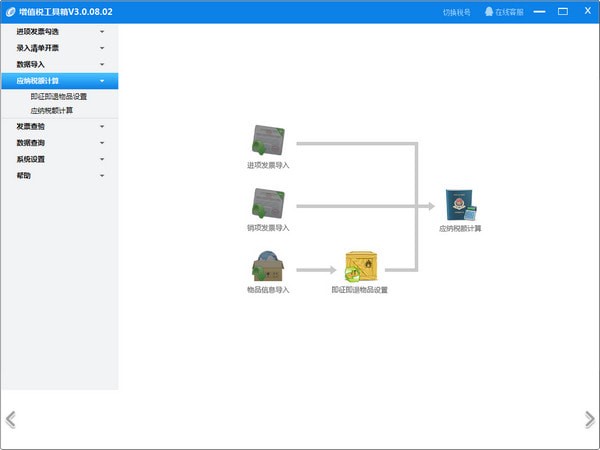Screen dimensions: 600x450
Task: Open the 销项发票导入 icon
Action: pyautogui.click(x=268, y=203)
